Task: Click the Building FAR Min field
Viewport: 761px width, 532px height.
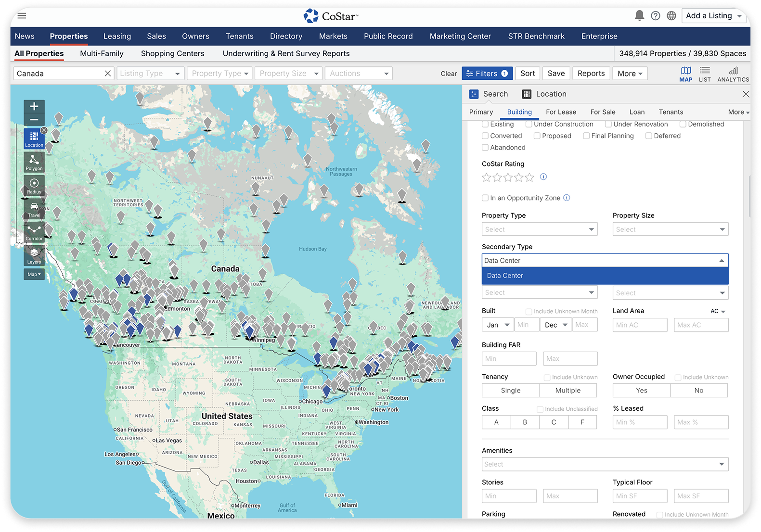Action: (x=509, y=358)
